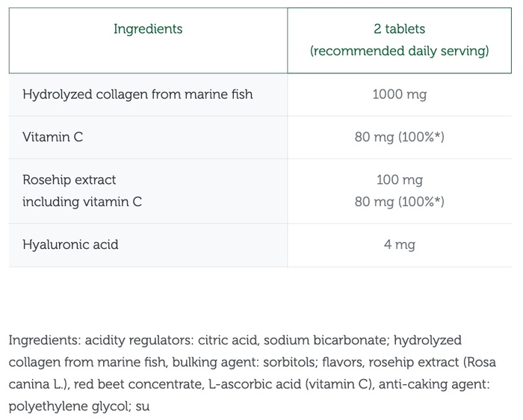Click the "Rosehip extract" row label

pos(69,180)
